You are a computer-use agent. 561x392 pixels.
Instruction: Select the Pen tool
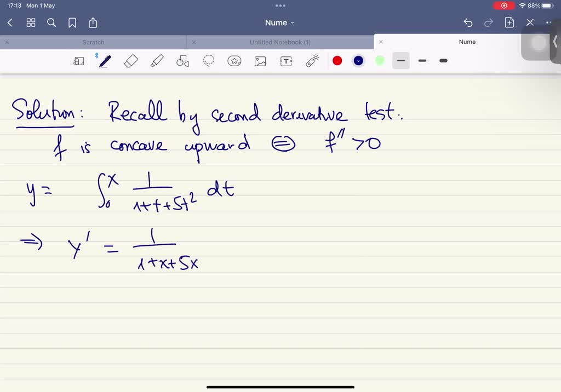point(105,60)
